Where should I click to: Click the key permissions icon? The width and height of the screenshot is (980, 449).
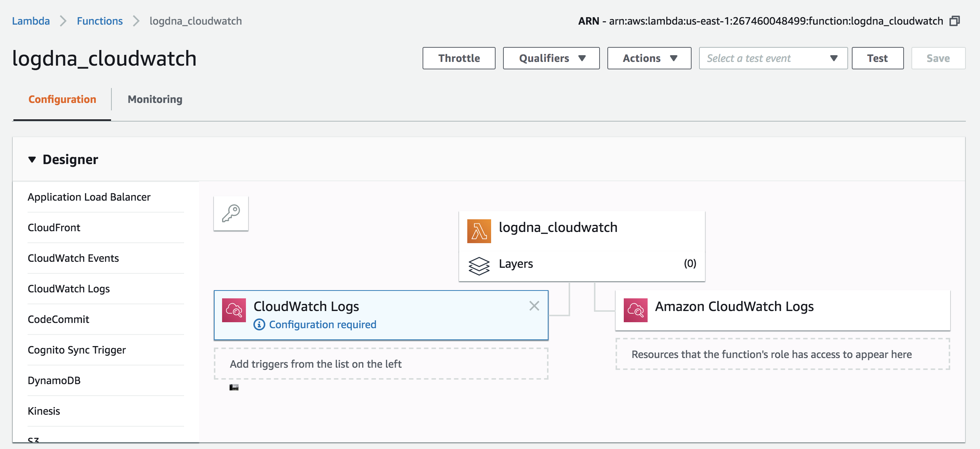[231, 213]
